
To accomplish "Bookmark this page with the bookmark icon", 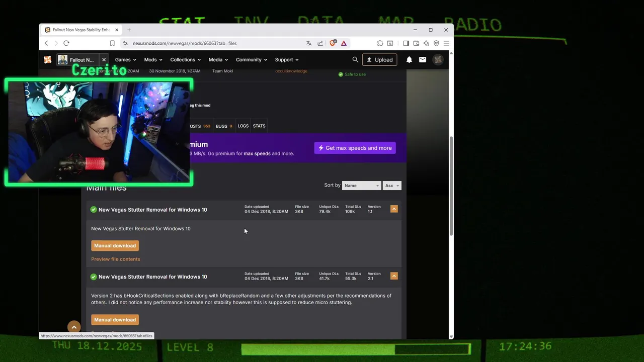I will (x=112, y=43).
